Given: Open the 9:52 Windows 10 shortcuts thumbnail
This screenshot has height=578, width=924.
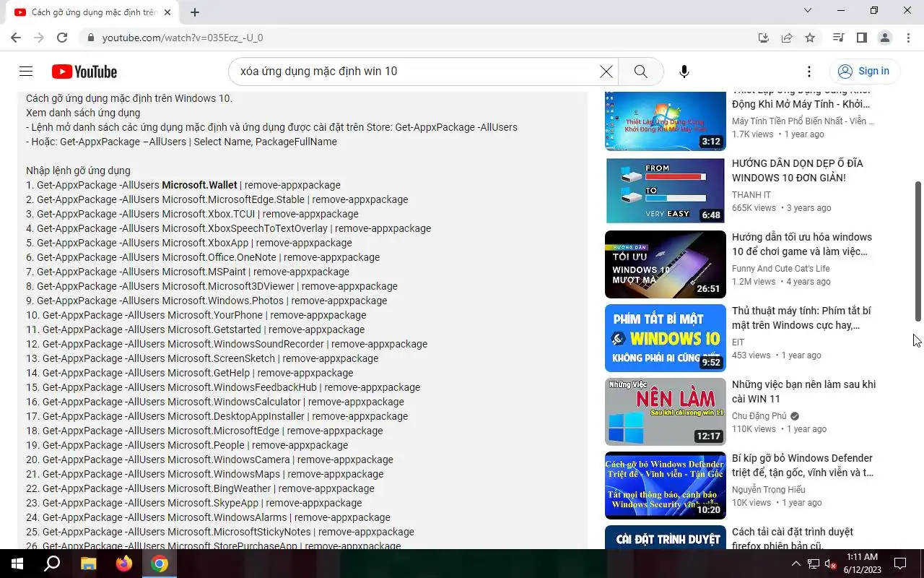Looking at the screenshot, I should [x=666, y=338].
